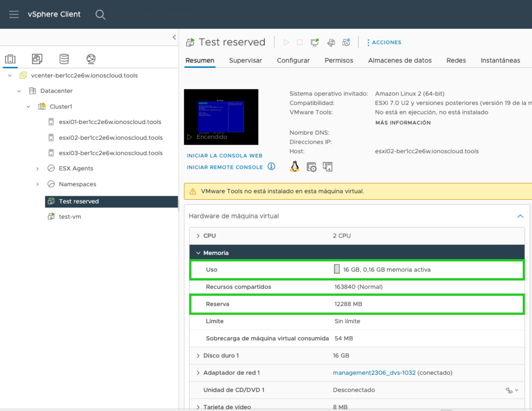Expand the CPU hardware row
532x411 pixels.
pyautogui.click(x=198, y=235)
